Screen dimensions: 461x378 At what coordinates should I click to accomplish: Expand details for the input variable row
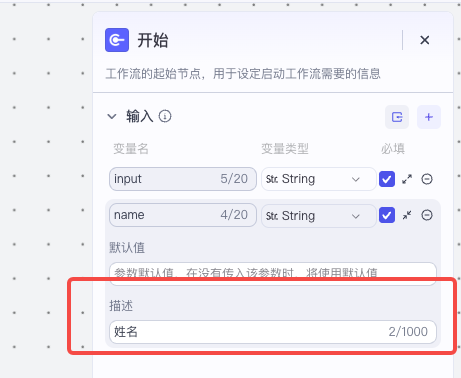407,179
